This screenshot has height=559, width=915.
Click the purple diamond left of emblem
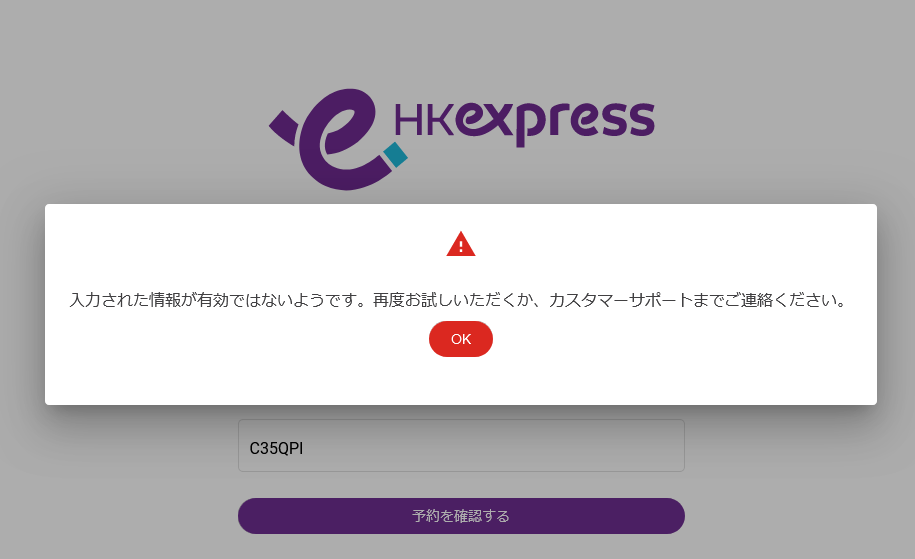(283, 127)
